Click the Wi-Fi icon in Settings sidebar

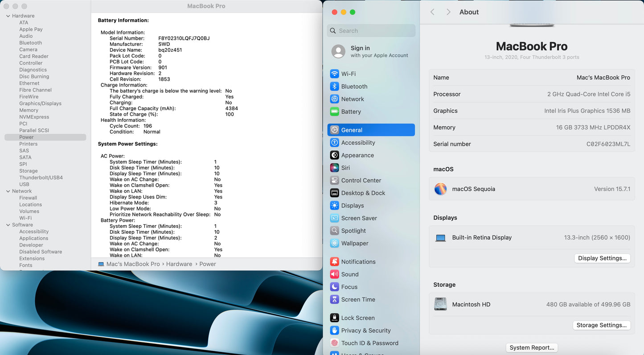pyautogui.click(x=334, y=74)
